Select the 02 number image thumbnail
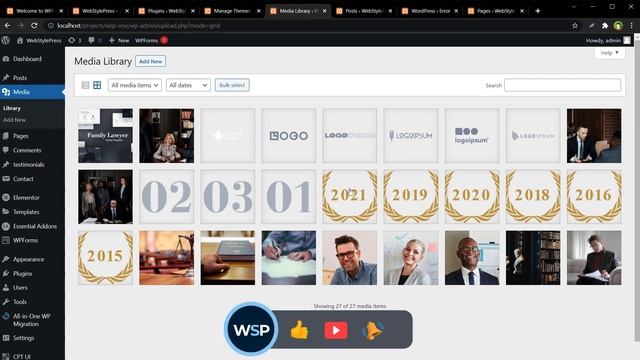 click(x=167, y=197)
